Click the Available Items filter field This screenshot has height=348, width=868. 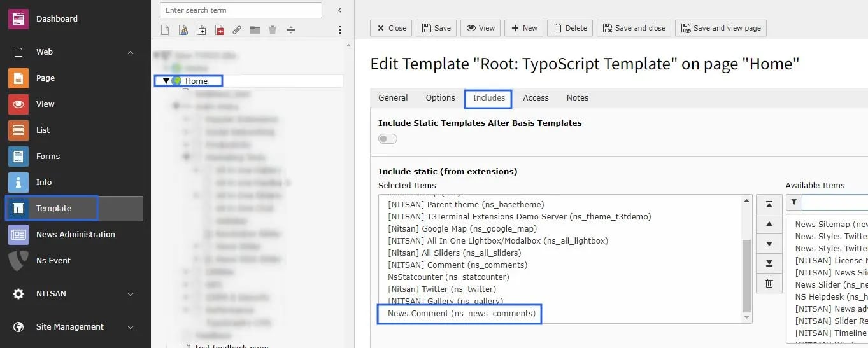click(835, 202)
